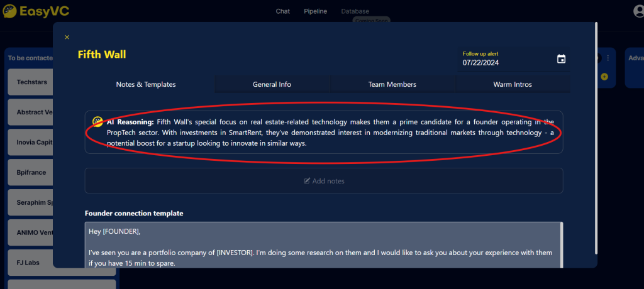644x289 pixels.
Task: Switch to the General Info tab
Action: coord(272,84)
